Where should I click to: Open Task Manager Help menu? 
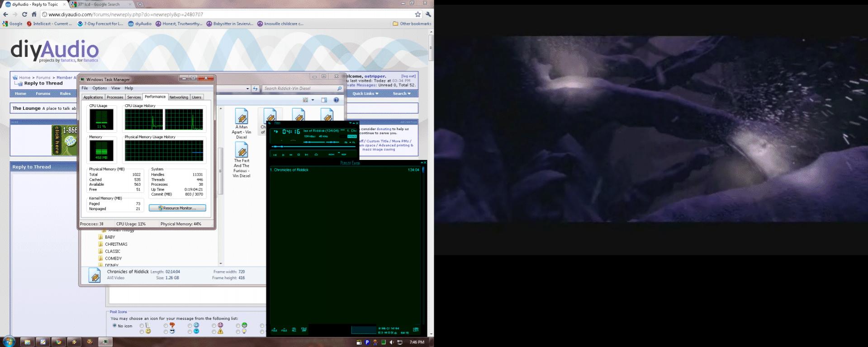(129, 88)
